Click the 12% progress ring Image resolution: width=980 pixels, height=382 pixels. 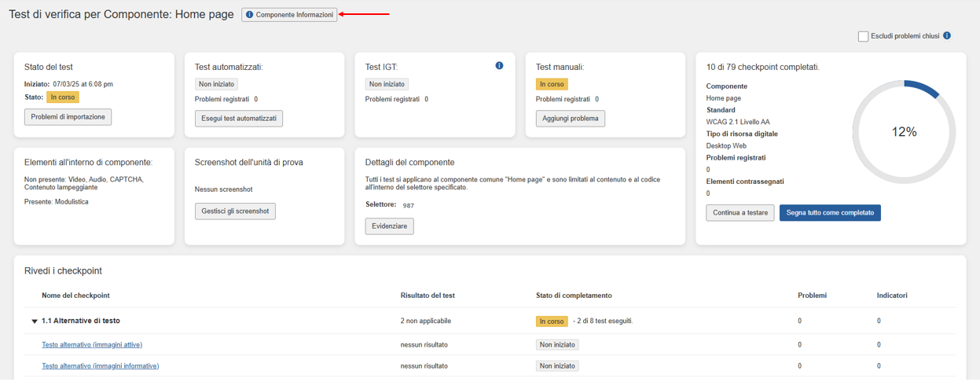(x=904, y=132)
